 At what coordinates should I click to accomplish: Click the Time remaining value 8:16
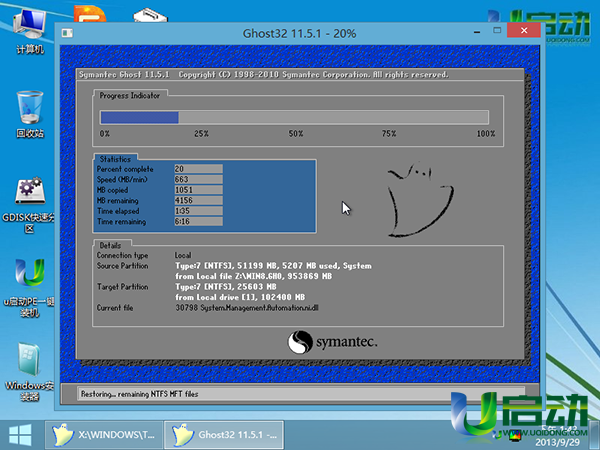[198, 221]
